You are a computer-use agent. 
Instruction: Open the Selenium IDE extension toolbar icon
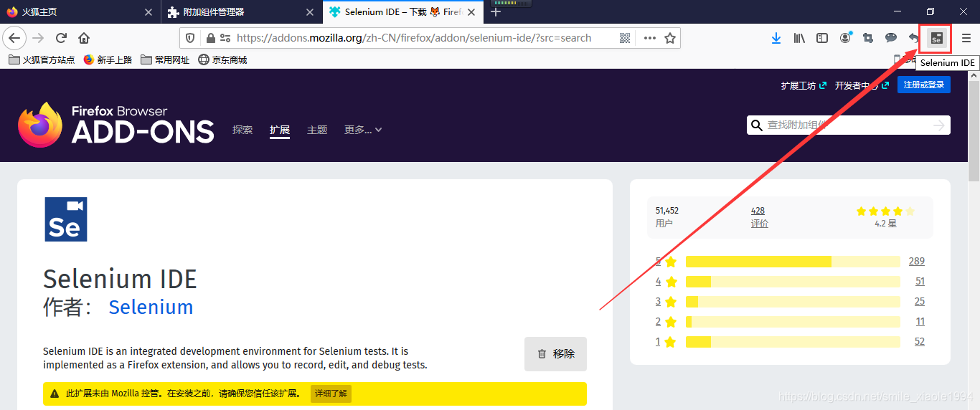click(x=936, y=39)
